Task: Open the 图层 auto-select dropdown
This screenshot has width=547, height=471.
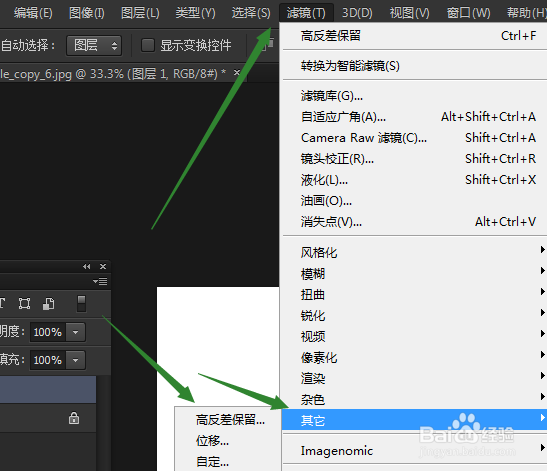Action: point(94,45)
